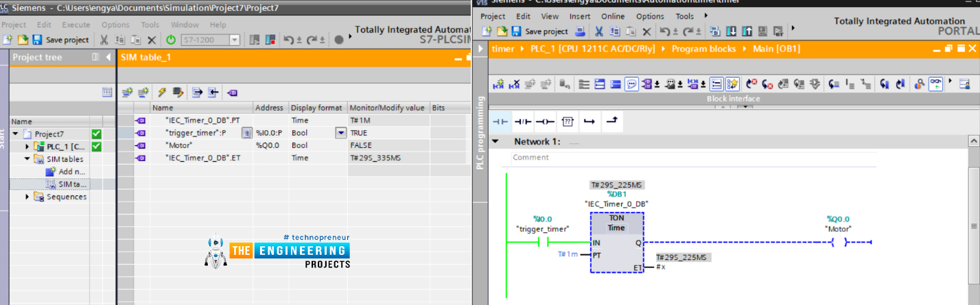Insert normally closed contact instruction
Viewport: 980px width, 305px height.
tap(523, 121)
